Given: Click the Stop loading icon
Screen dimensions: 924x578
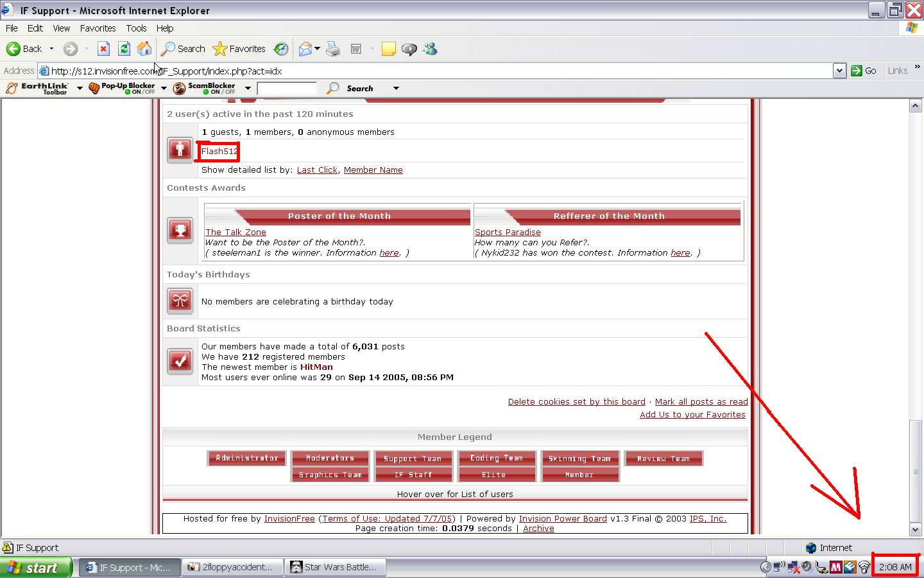Looking at the screenshot, I should pyautogui.click(x=103, y=49).
